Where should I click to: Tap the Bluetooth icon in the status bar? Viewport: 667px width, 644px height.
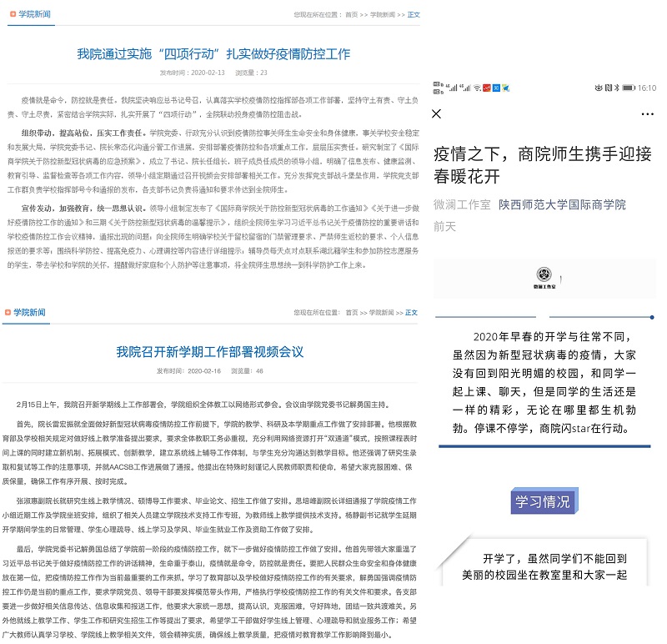tap(617, 88)
